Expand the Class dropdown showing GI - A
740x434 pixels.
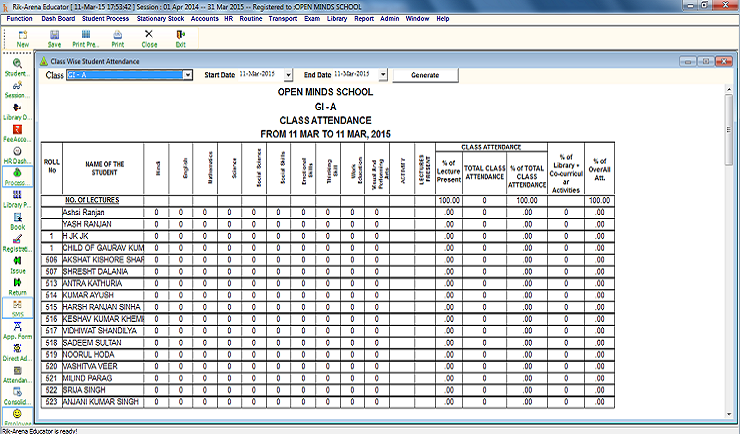click(x=187, y=75)
